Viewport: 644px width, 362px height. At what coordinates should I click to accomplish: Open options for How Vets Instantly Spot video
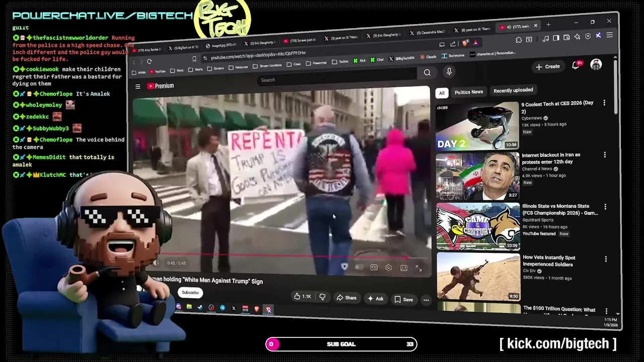606,259
